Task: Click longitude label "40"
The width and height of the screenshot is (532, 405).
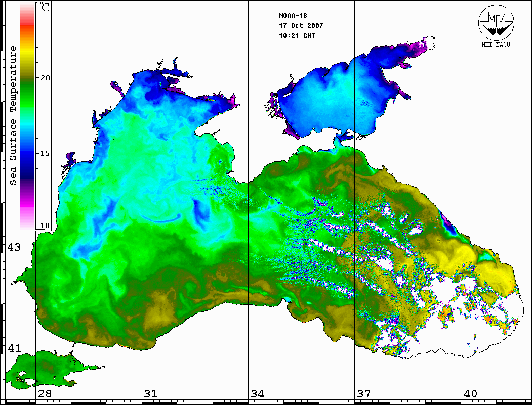Action: pos(470,394)
